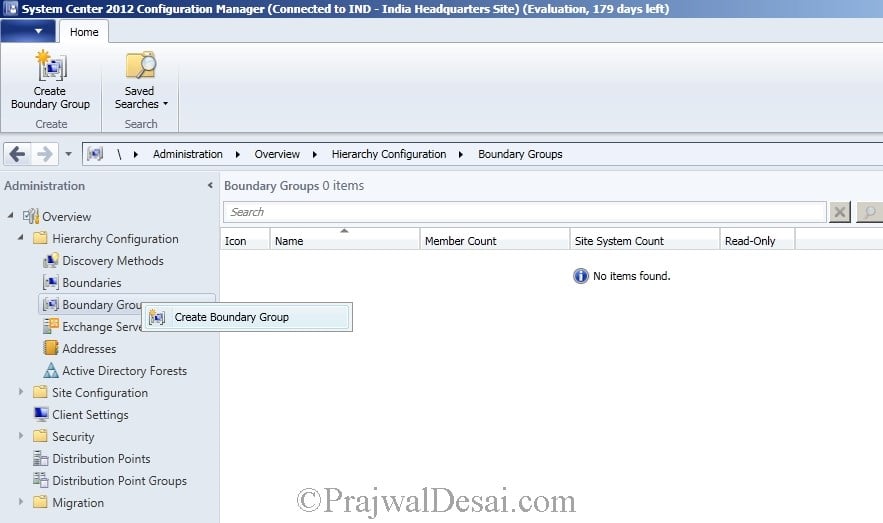Open the application menu dropdown button
The image size is (883, 523).
(28, 31)
